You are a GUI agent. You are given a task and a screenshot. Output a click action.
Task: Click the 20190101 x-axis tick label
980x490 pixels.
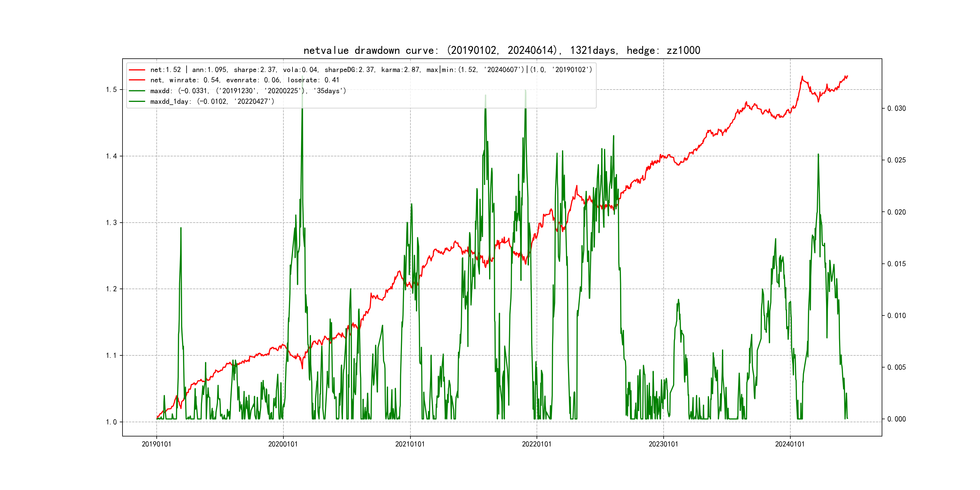pyautogui.click(x=156, y=444)
